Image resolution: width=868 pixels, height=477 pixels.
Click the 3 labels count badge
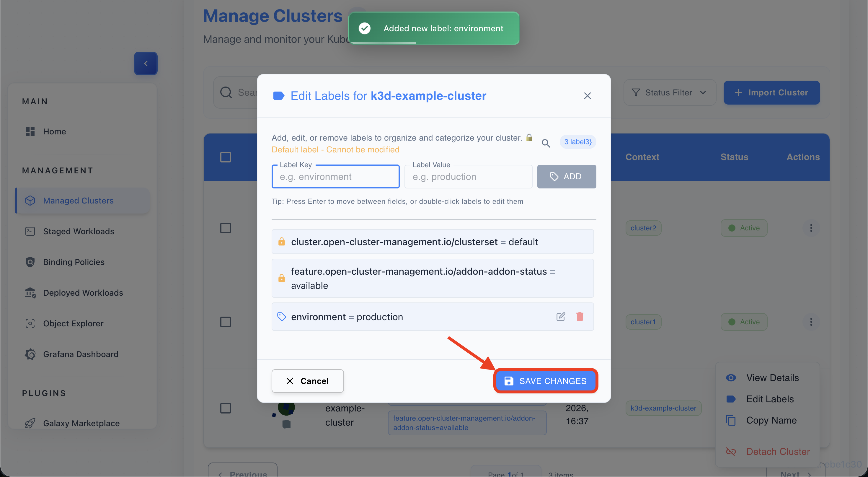pyautogui.click(x=577, y=141)
